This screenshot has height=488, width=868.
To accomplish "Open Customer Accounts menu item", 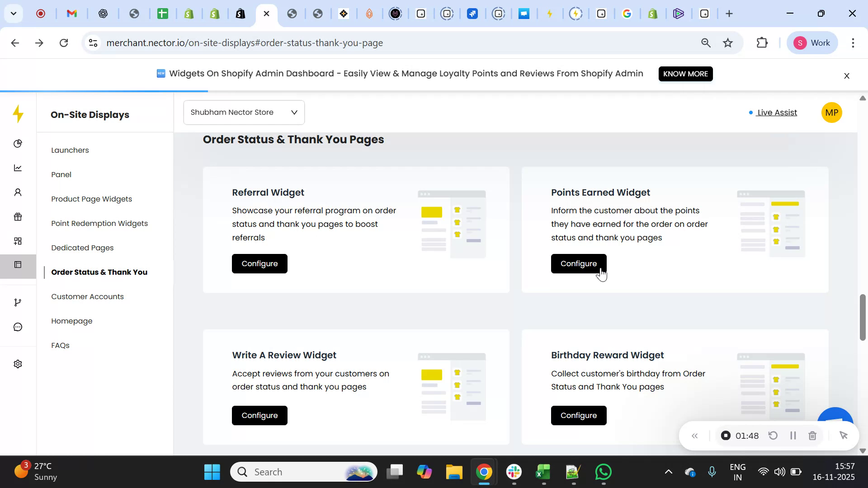I will tap(87, 297).
